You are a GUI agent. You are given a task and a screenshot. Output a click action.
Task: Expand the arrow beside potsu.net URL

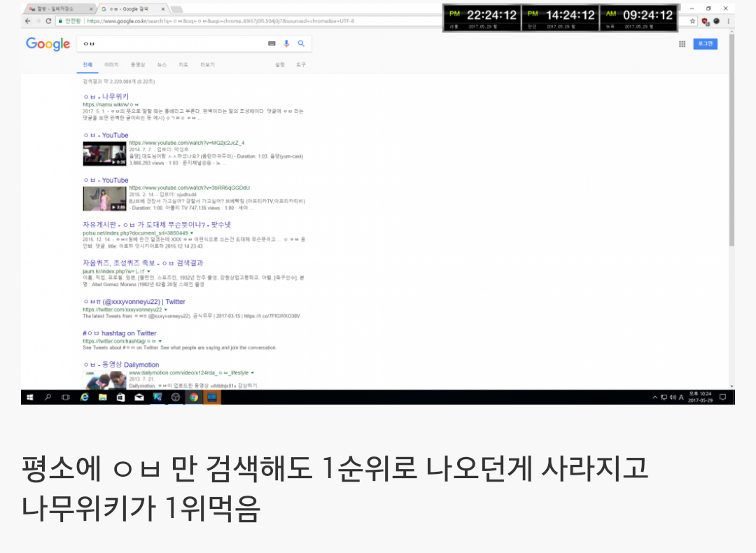pos(192,233)
